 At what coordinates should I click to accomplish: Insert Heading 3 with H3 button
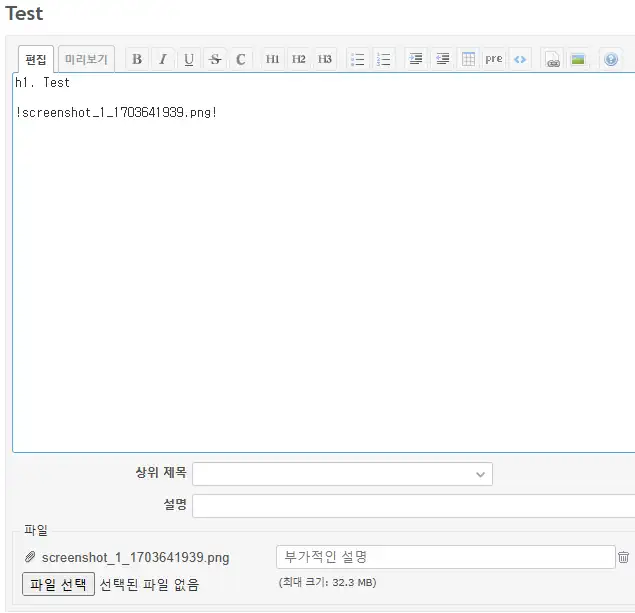point(324,59)
